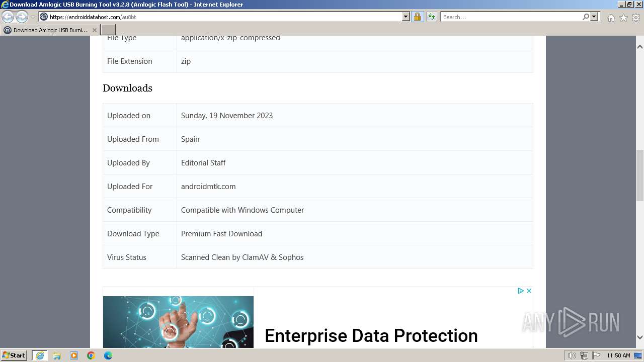644x362 pixels.
Task: Click the 'Download Type' label
Action: click(x=133, y=233)
